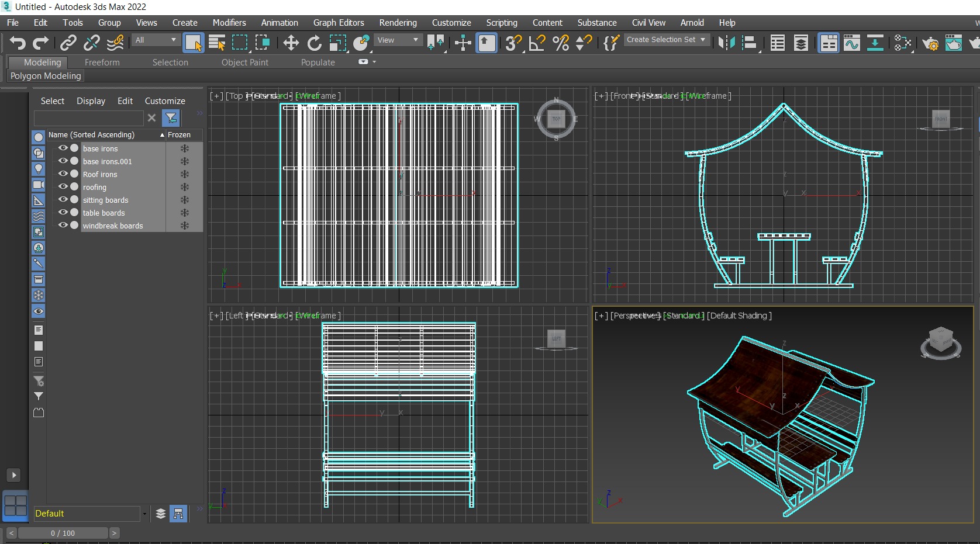Select the Select and Link tool
This screenshot has height=544, width=980.
pos(68,43)
